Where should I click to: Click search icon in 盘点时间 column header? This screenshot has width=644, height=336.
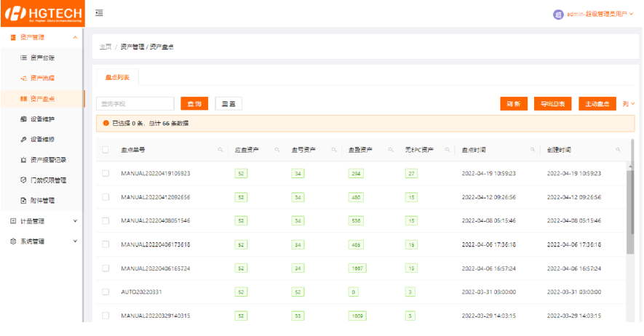533,150
